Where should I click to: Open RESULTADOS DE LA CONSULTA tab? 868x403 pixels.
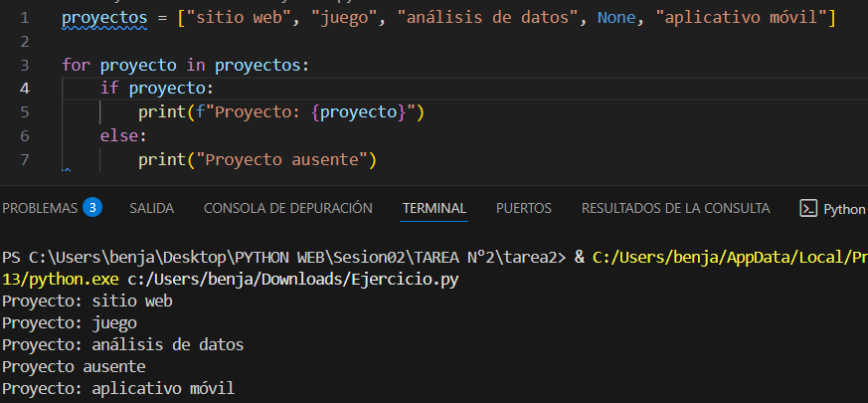675,208
